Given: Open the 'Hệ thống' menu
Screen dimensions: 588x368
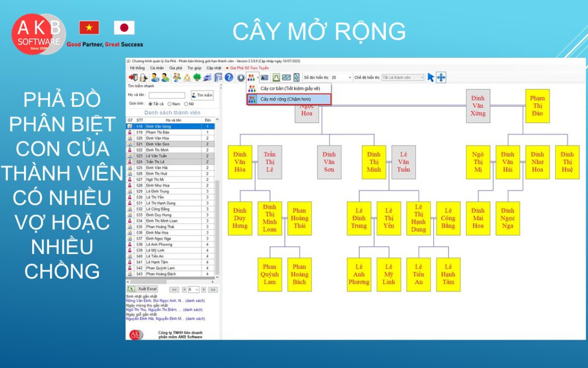Looking at the screenshot, I should pos(137,68).
